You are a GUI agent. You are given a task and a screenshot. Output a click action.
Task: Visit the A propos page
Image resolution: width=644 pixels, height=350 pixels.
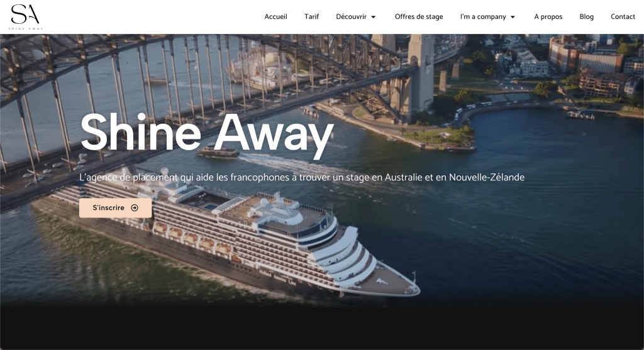tap(548, 16)
